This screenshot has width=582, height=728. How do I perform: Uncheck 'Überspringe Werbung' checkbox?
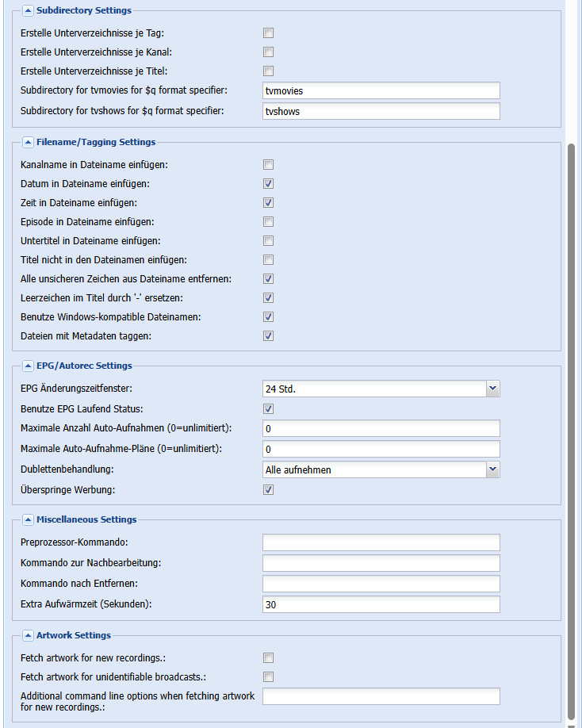[x=268, y=490]
